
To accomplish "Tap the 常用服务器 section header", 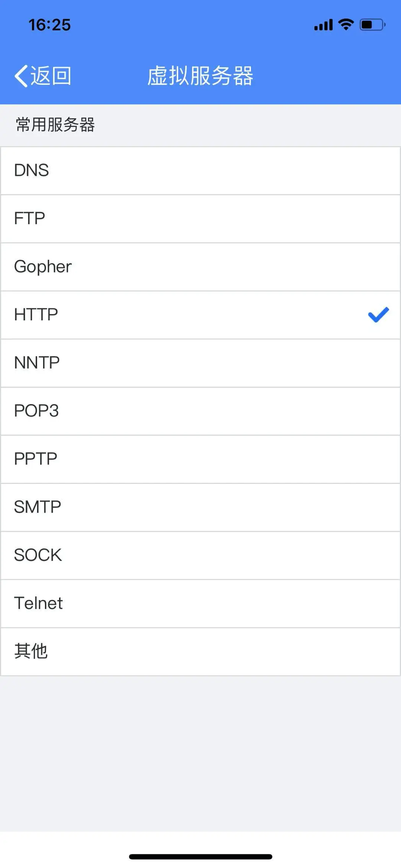I will click(55, 125).
